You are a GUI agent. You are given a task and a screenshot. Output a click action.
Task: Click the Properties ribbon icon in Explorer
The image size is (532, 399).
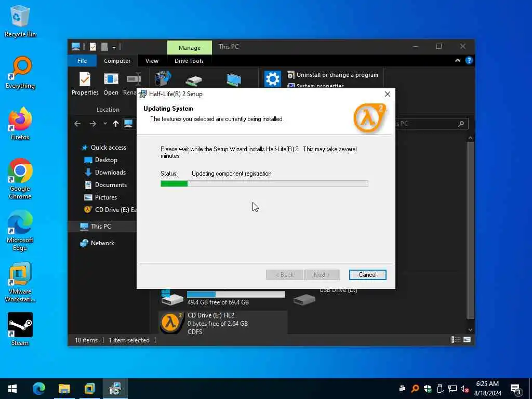pyautogui.click(x=85, y=84)
